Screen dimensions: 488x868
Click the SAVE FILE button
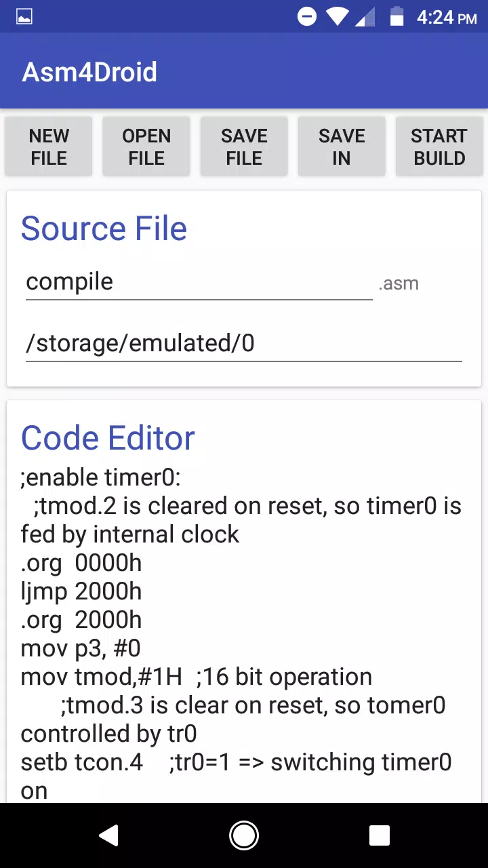244,146
